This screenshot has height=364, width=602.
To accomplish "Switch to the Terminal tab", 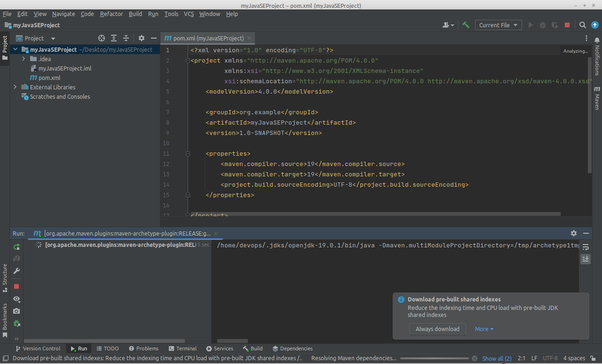I will [x=182, y=348].
